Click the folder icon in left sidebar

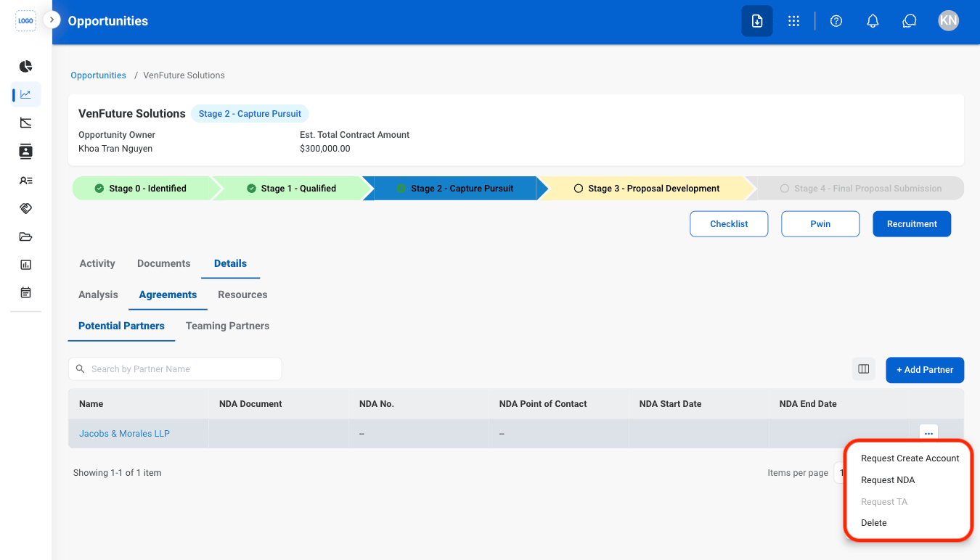(x=25, y=236)
